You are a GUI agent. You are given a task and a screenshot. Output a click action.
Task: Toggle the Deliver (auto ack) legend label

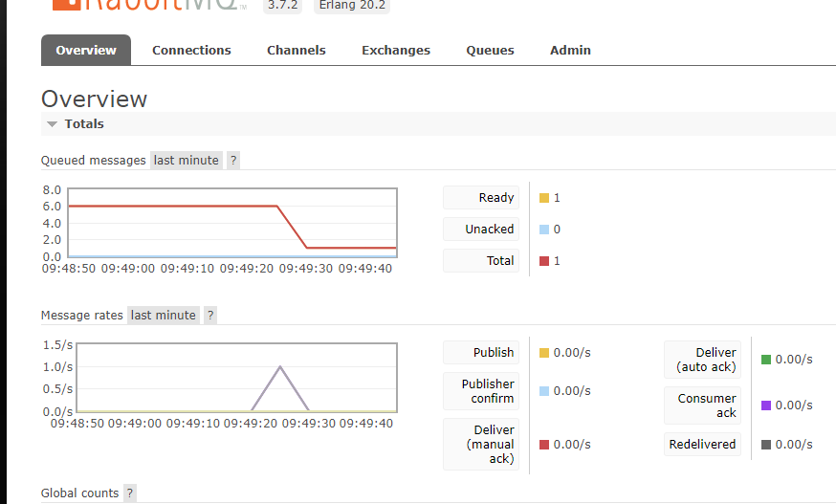click(702, 360)
